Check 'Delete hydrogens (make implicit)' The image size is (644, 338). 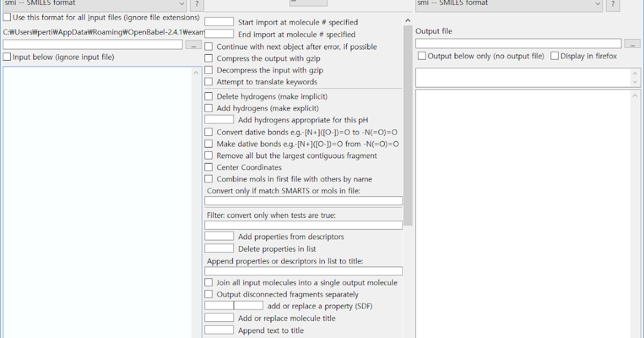click(x=209, y=97)
